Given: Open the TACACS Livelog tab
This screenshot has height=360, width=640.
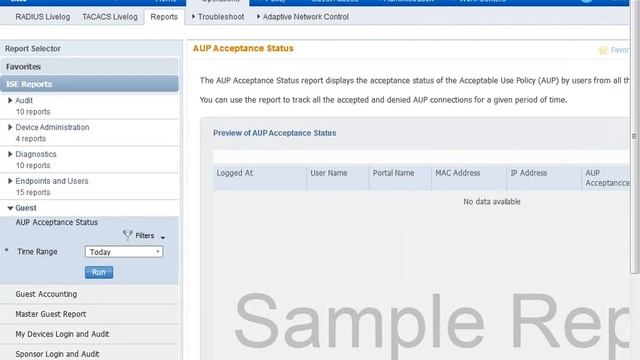Looking at the screenshot, I should (110, 17).
